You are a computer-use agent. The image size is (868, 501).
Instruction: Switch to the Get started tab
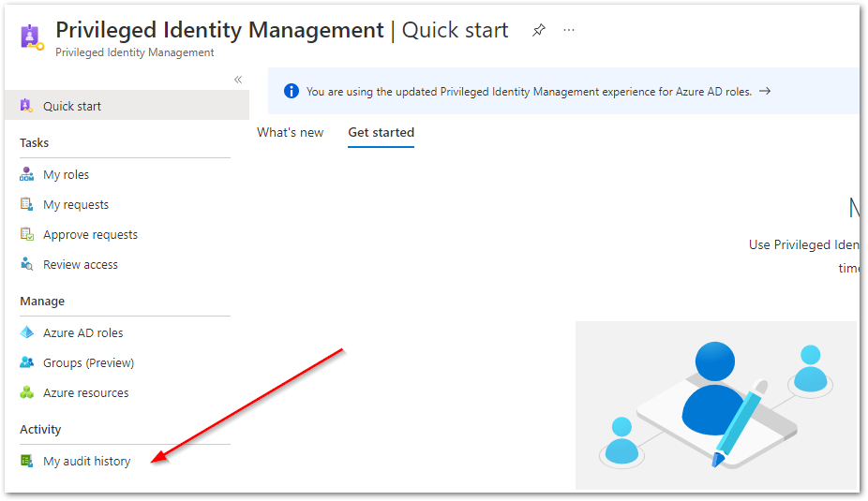click(381, 133)
